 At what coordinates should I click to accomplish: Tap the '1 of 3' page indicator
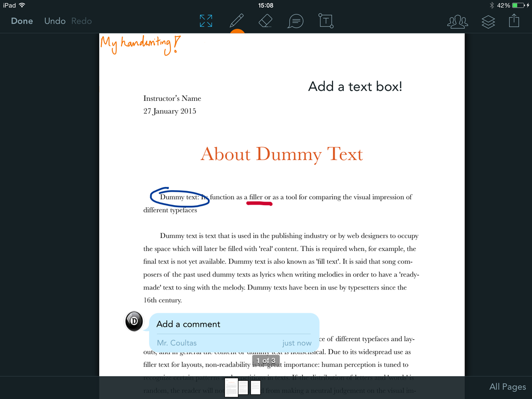[265, 361]
